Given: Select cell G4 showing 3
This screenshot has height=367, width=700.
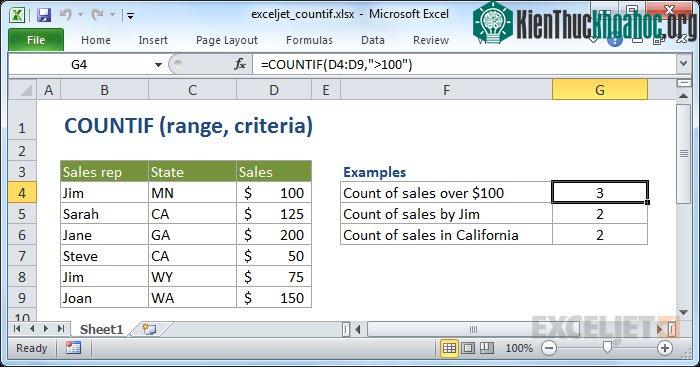Looking at the screenshot, I should (x=600, y=193).
